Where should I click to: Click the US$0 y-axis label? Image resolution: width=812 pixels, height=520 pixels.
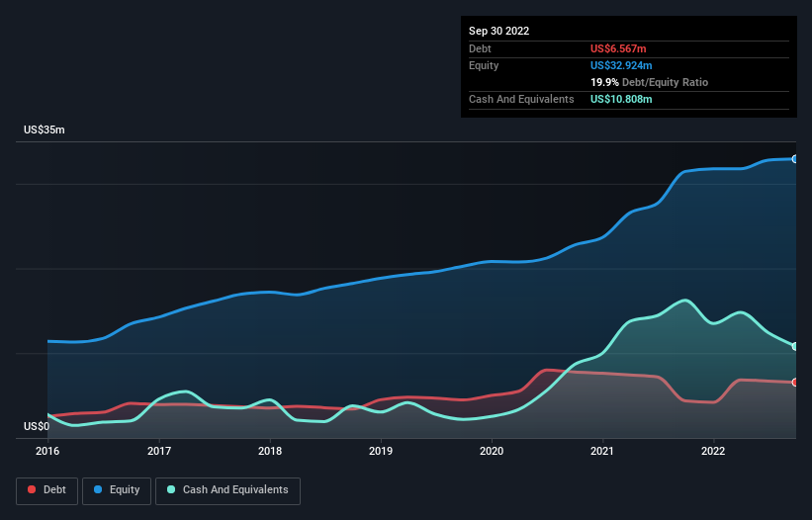coord(37,426)
